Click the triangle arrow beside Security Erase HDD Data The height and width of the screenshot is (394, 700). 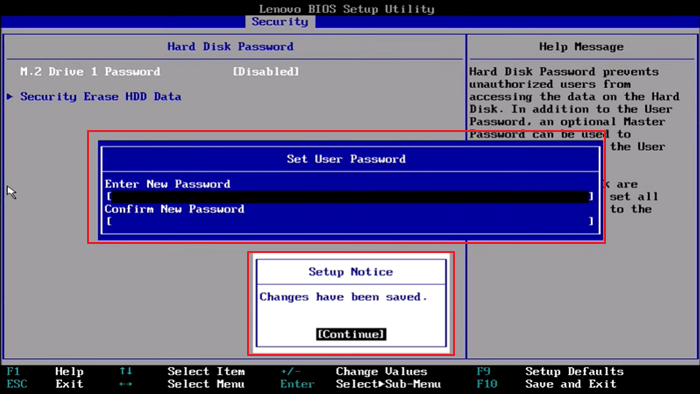pos(10,96)
